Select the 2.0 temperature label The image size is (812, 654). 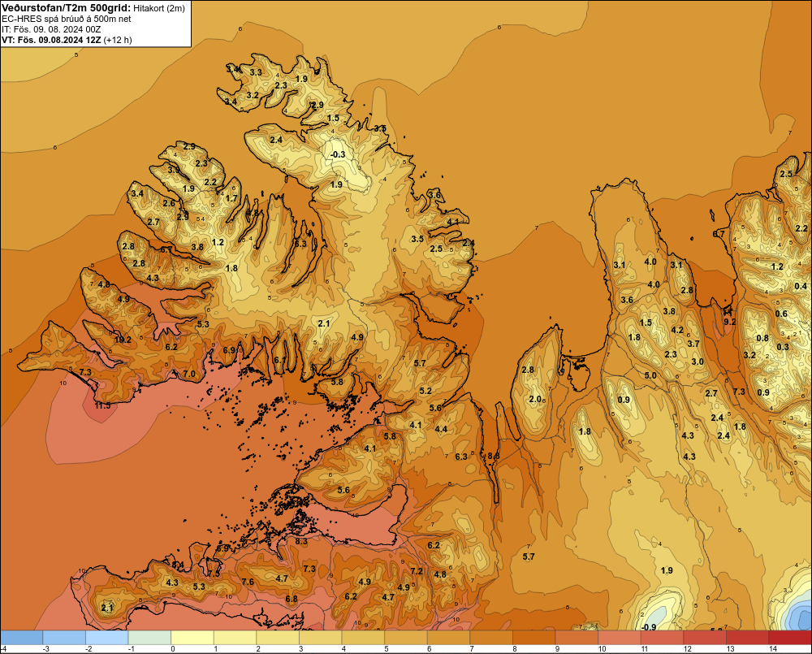(535, 399)
